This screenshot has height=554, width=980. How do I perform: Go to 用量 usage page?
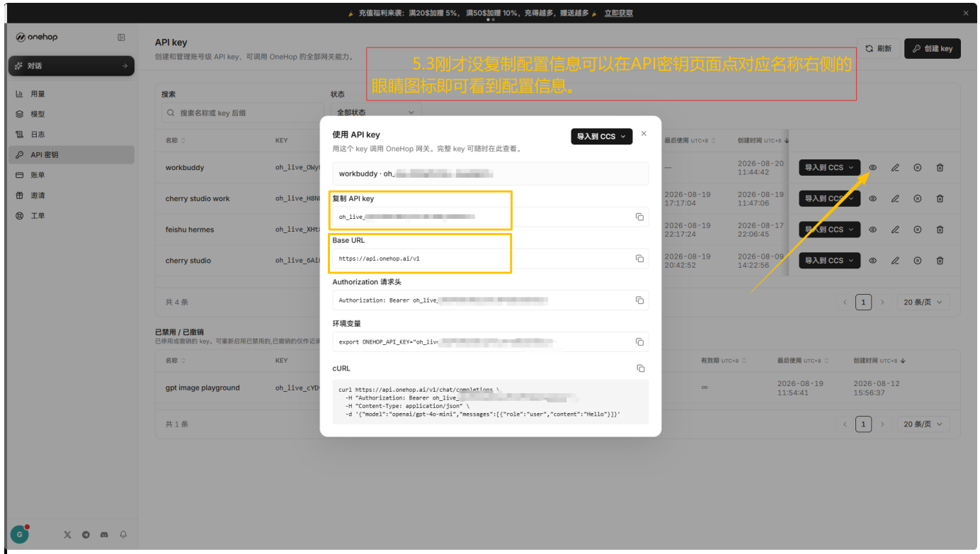point(71,94)
